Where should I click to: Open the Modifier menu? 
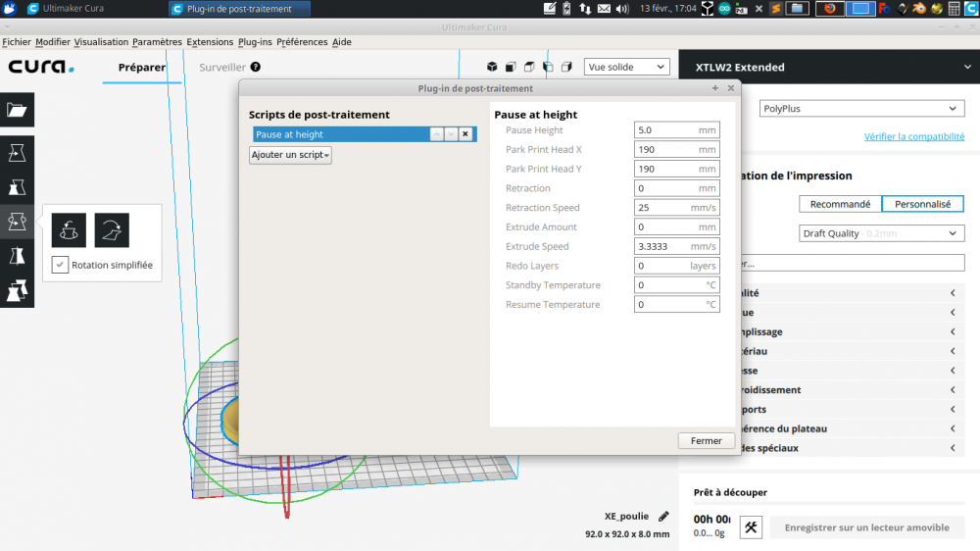coord(53,42)
